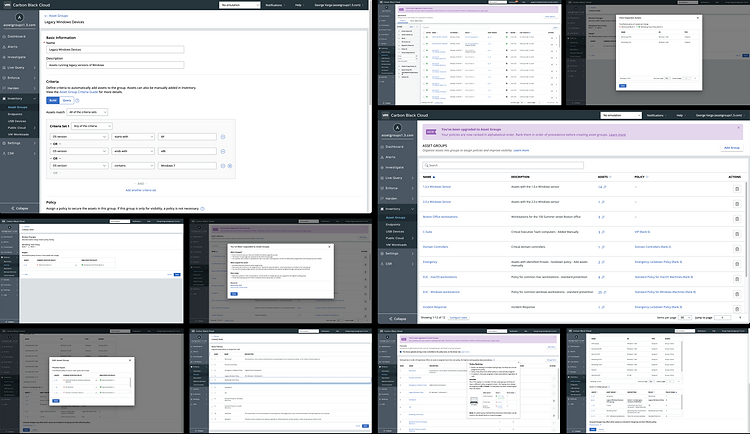Click Collapse at the bottom of the Legacy Windows Devices sidebar
750x434 pixels.
click(x=19, y=209)
